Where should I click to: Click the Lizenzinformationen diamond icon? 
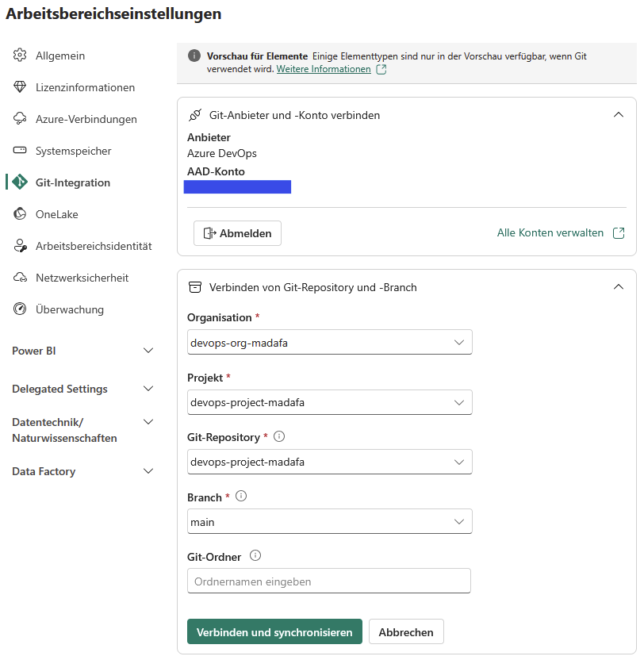pos(20,86)
